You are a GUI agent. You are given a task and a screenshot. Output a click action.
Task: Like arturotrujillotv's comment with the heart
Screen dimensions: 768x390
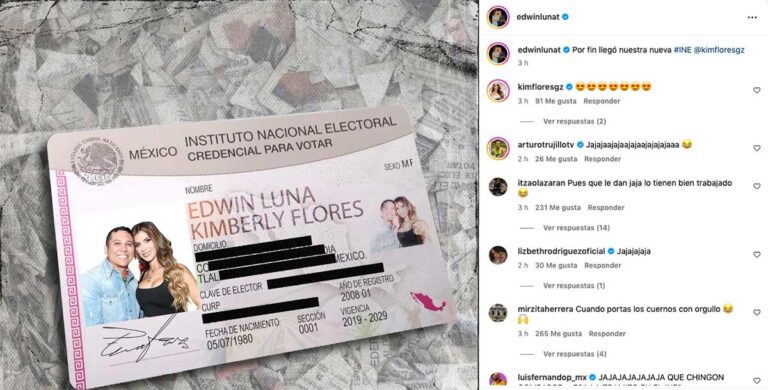(757, 148)
